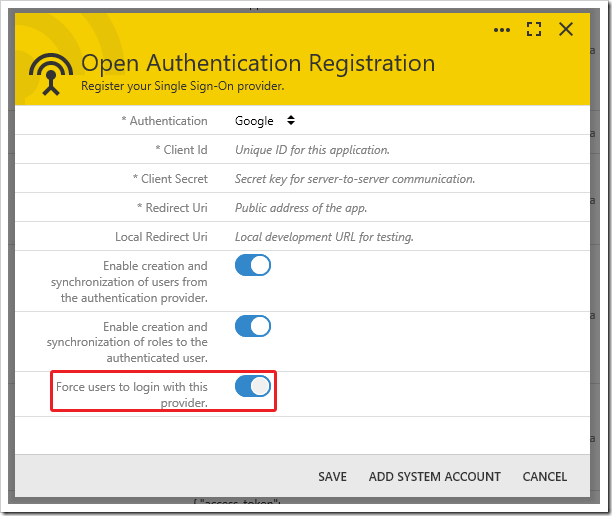Click the 'Register your Single Sign-On provider' subtitle

[183, 86]
